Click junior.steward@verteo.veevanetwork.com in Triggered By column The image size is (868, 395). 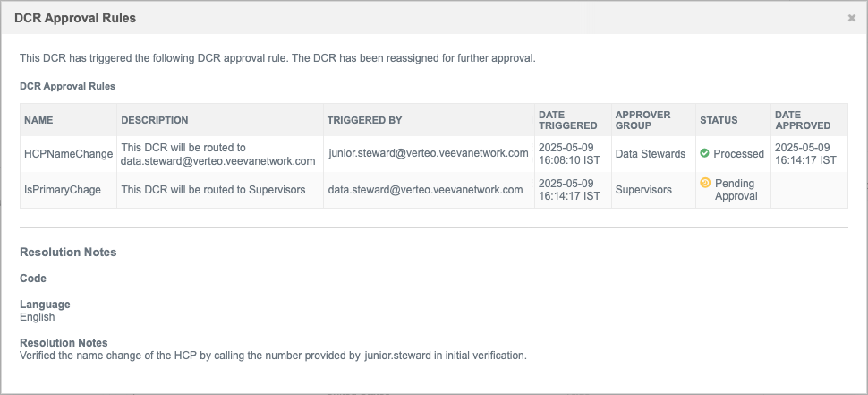[x=428, y=153]
